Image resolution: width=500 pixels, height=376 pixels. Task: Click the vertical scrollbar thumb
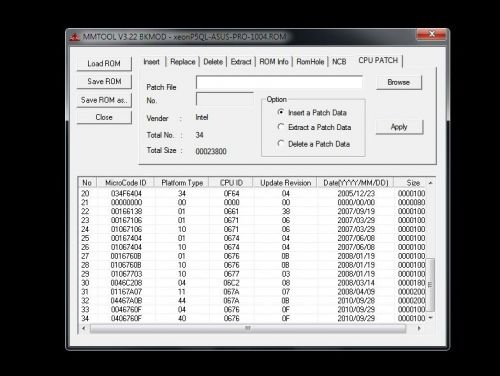tap(430, 285)
